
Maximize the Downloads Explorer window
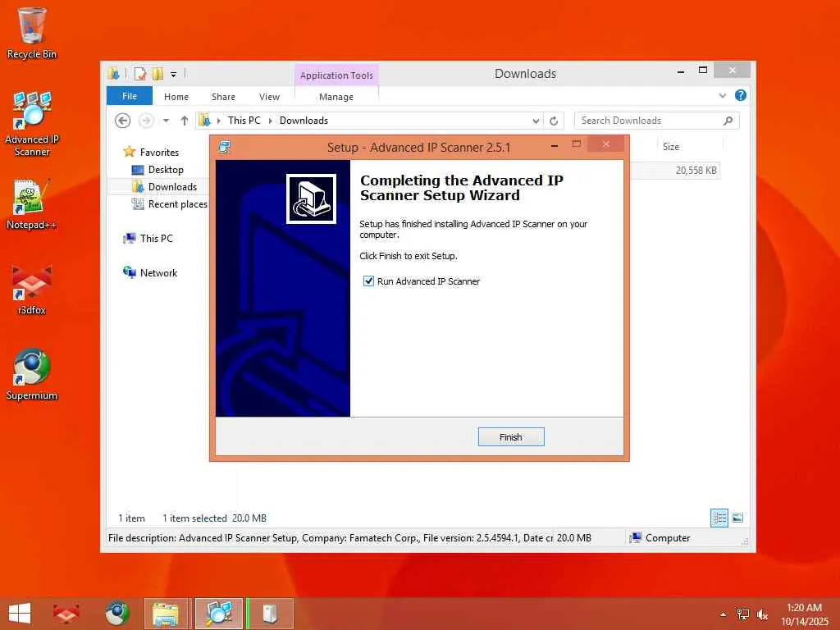tap(703, 71)
